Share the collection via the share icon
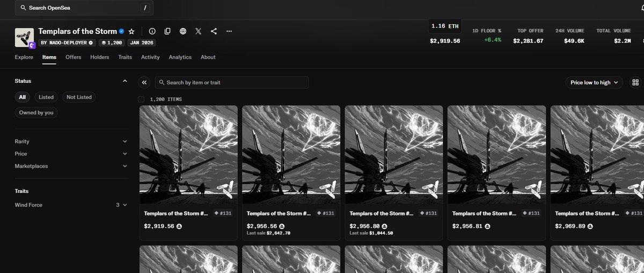 tap(214, 32)
